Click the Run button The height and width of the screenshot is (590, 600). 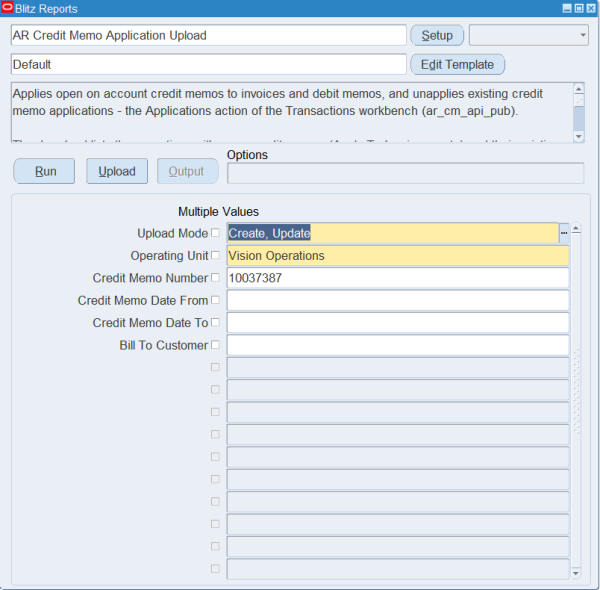(x=44, y=171)
